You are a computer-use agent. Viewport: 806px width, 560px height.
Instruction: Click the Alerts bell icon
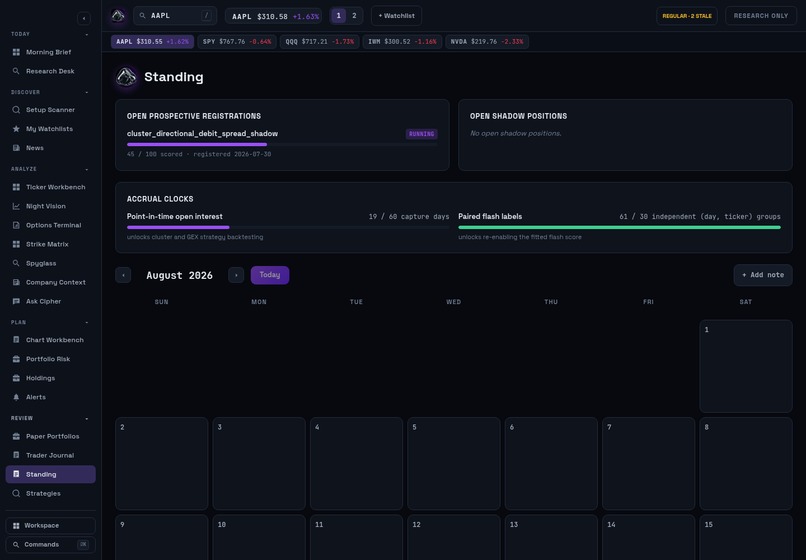click(x=16, y=397)
